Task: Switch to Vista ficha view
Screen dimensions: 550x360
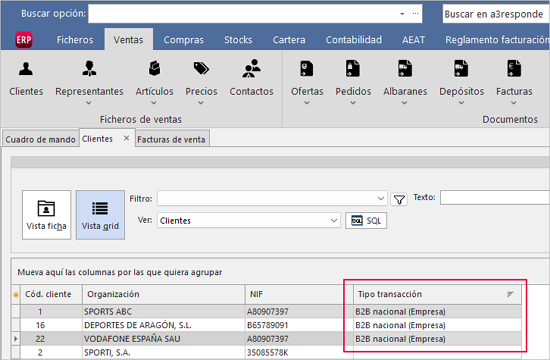Action: pos(46,215)
